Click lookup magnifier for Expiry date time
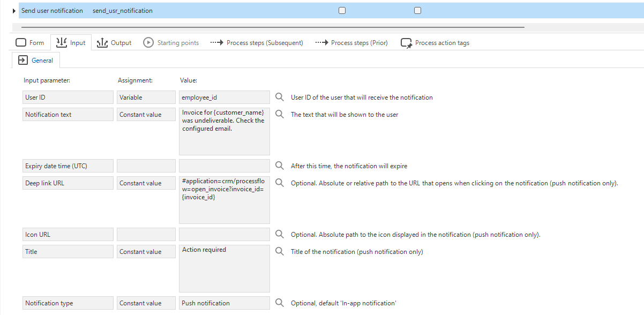This screenshot has width=644, height=315. pos(279,166)
